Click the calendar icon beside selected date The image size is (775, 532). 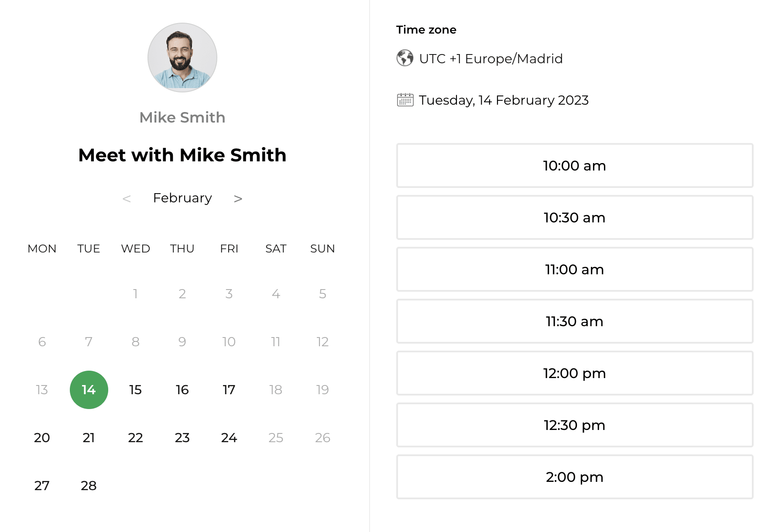click(405, 100)
